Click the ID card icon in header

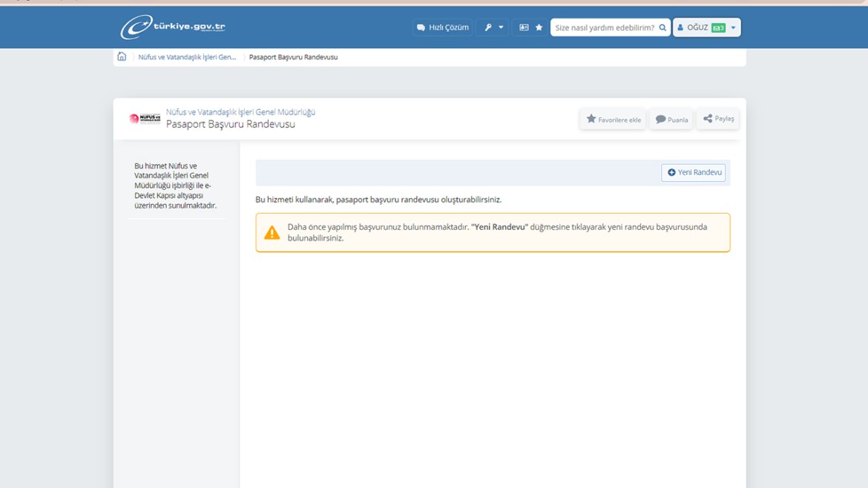click(524, 27)
